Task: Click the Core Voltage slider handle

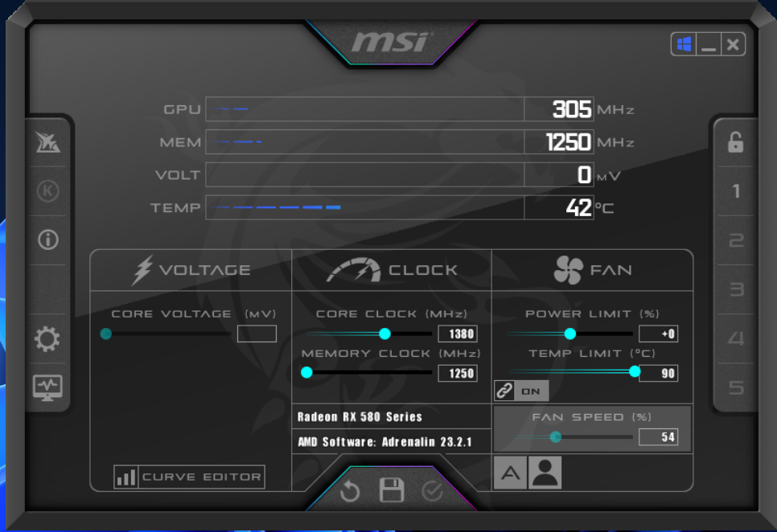Action: (105, 334)
